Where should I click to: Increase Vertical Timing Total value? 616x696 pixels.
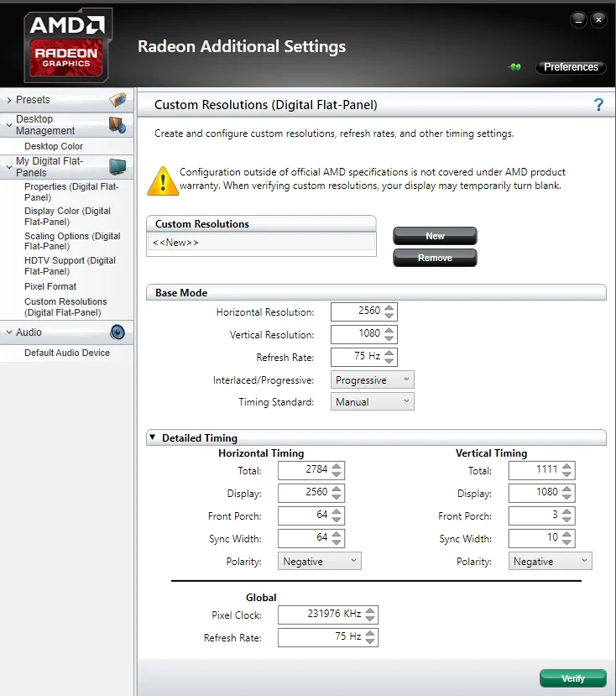(566, 466)
